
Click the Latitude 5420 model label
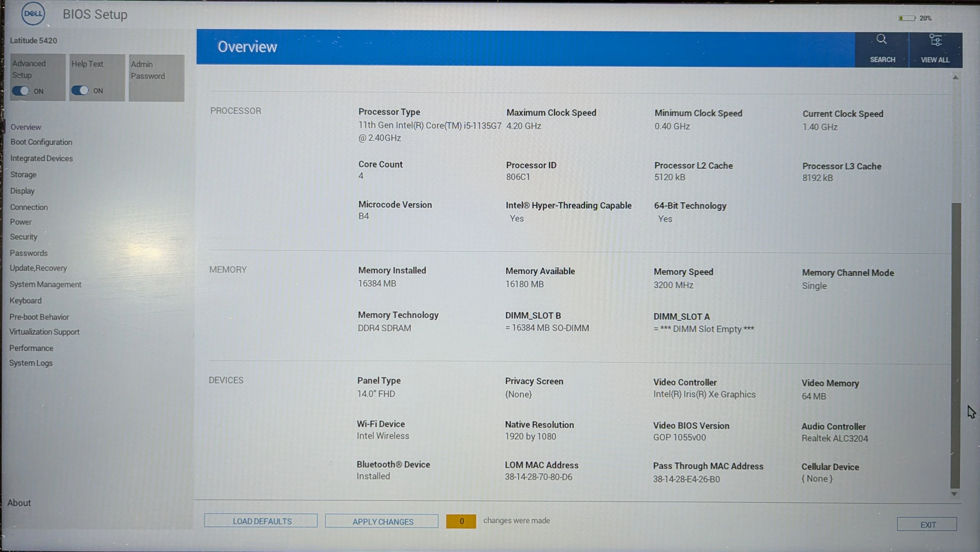tap(33, 40)
